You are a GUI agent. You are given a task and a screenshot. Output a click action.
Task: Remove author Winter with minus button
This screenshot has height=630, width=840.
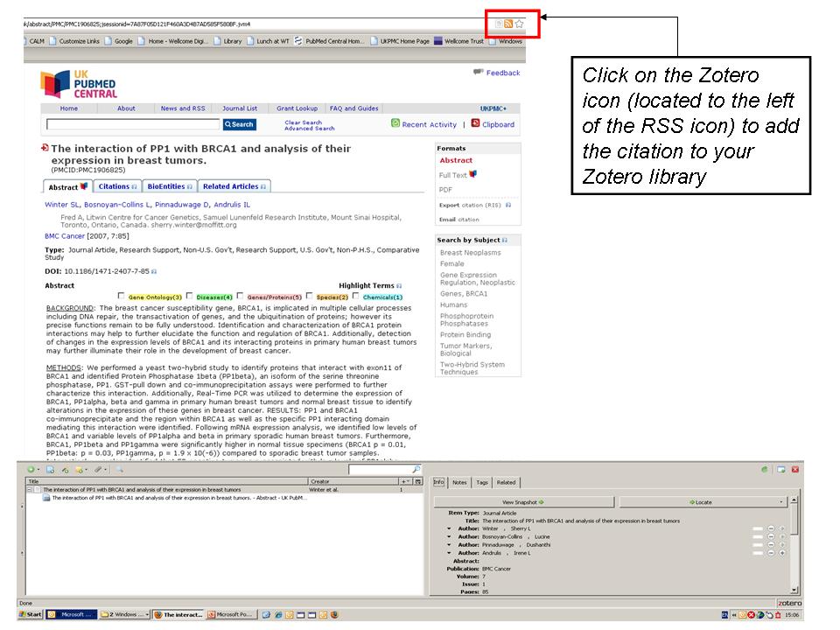coord(771,528)
